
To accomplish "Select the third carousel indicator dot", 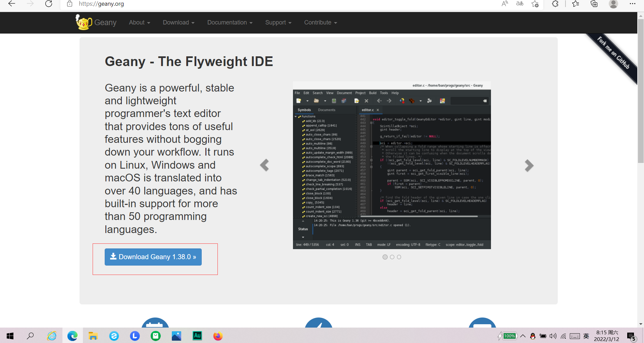I will [x=399, y=257].
